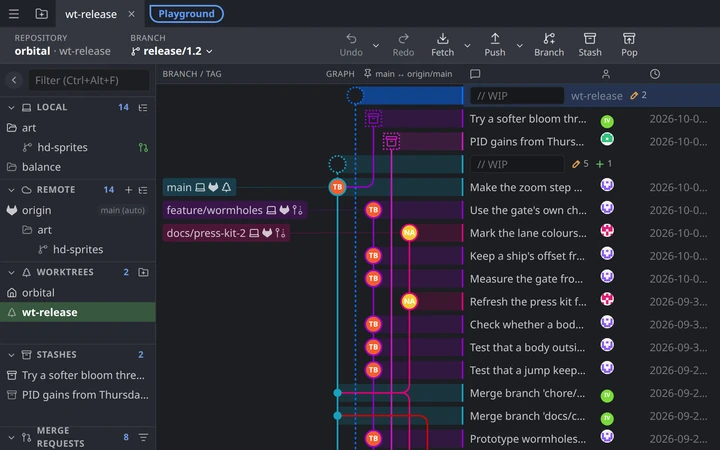Pop the latest stash
720x450 pixels.
tap(629, 45)
